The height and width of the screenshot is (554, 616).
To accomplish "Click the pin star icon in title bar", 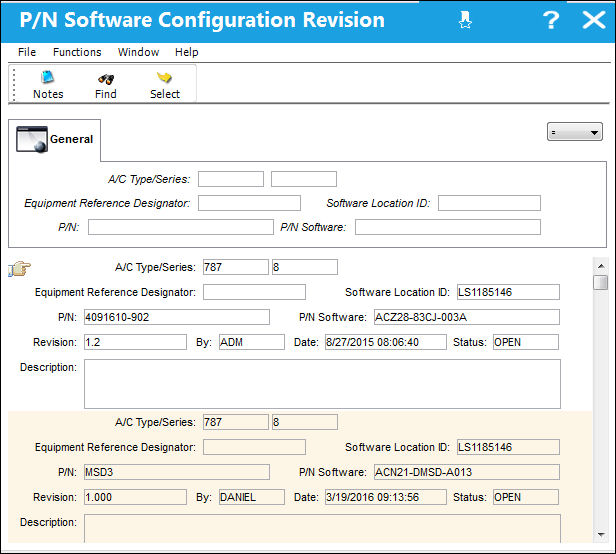I will 465,20.
